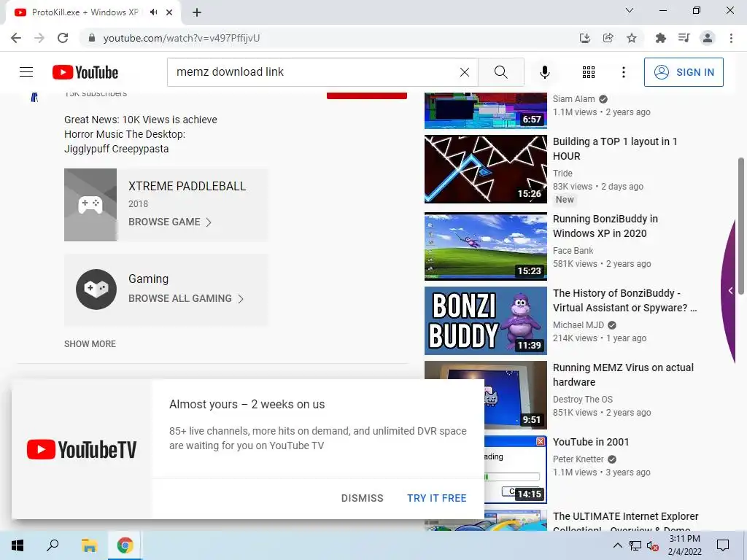Open the YouTube hamburger guide menu
The width and height of the screenshot is (747, 560).
(x=26, y=72)
